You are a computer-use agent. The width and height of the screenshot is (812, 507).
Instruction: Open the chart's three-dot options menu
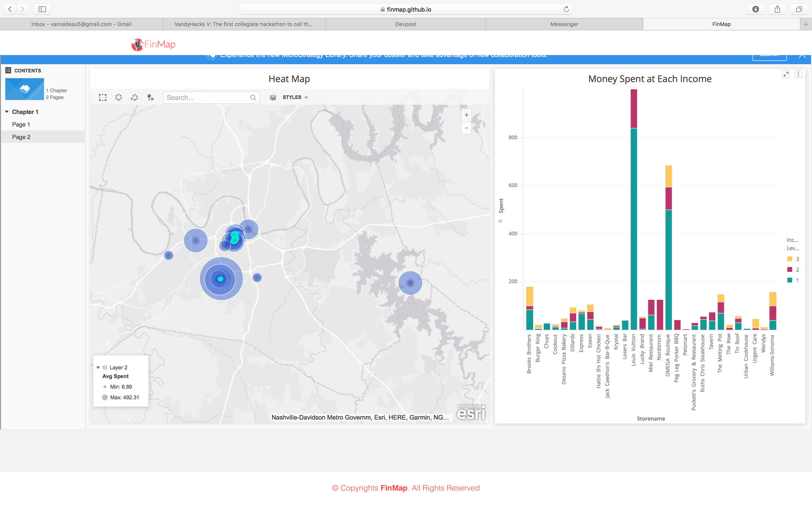(x=798, y=74)
